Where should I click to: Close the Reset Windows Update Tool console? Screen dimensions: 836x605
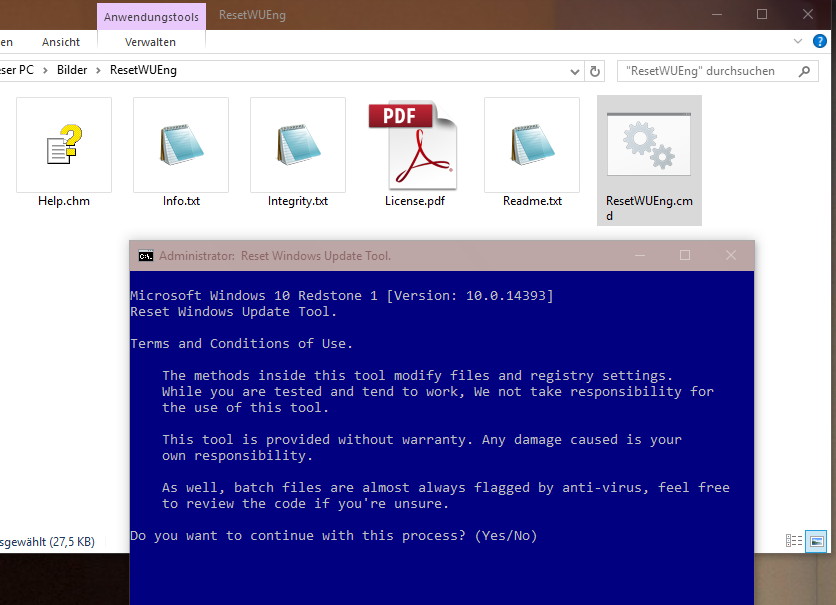731,255
